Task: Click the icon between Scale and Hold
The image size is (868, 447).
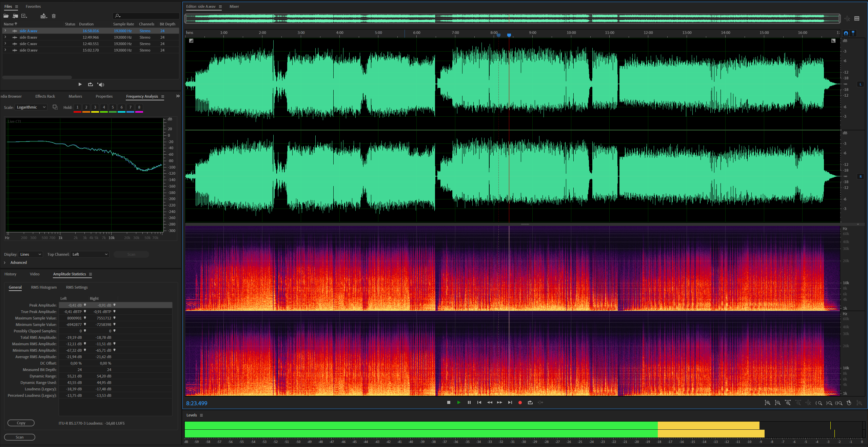Action: [55, 107]
